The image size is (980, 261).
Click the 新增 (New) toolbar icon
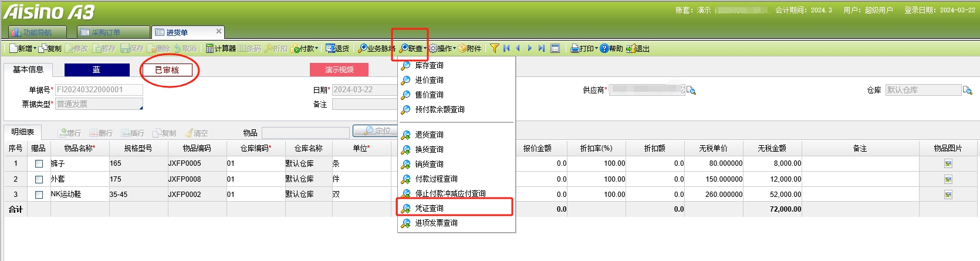point(13,49)
